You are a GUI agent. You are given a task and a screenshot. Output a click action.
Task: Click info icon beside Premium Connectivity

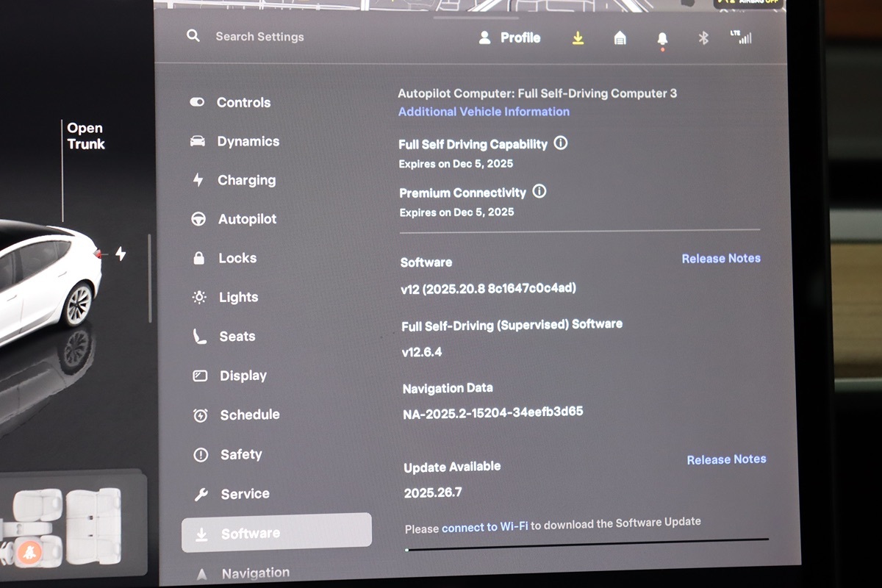coord(539,192)
